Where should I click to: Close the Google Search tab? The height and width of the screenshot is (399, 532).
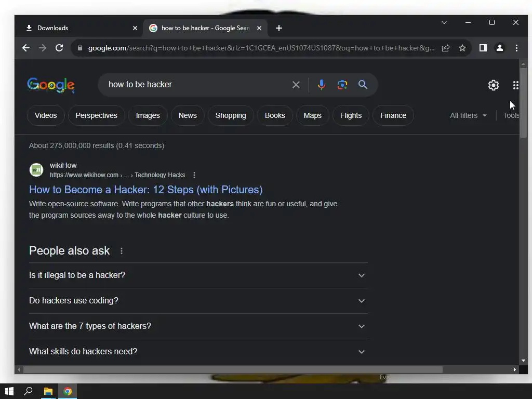pyautogui.click(x=259, y=28)
